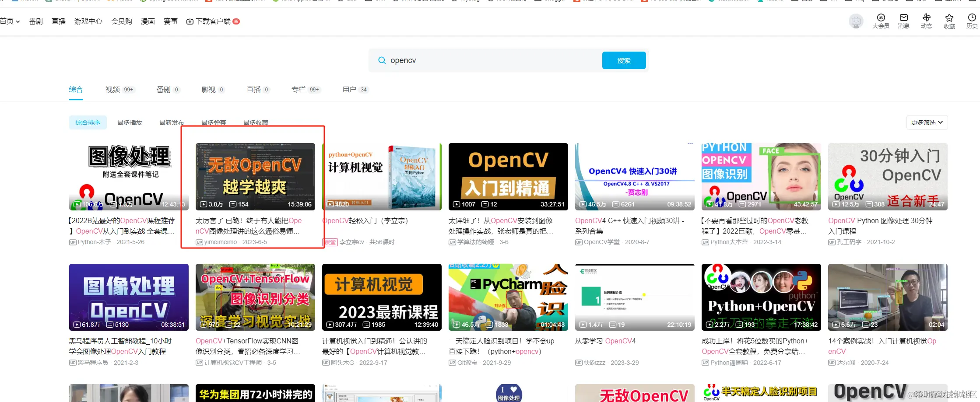The image size is (980, 402).
Task: Sort results by 最多播放
Action: [x=130, y=122]
